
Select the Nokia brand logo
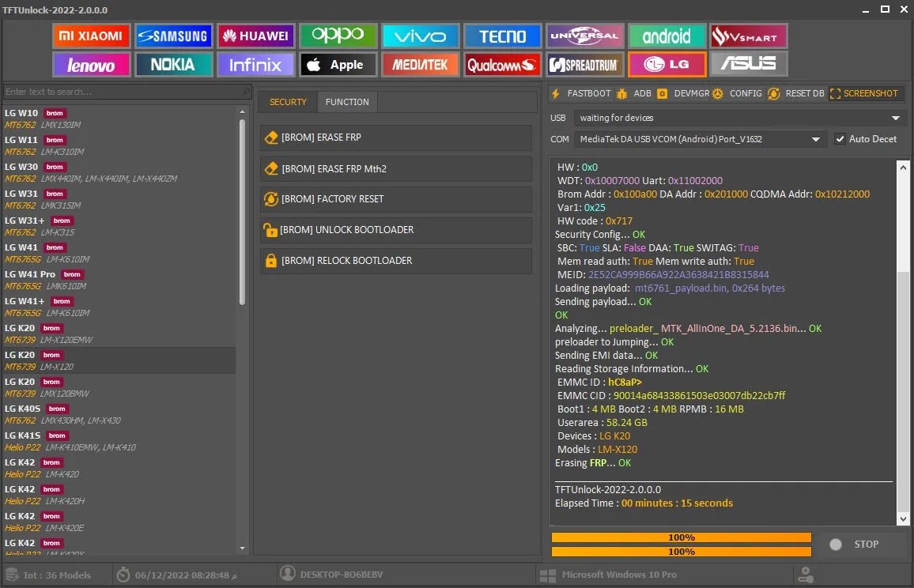(173, 65)
